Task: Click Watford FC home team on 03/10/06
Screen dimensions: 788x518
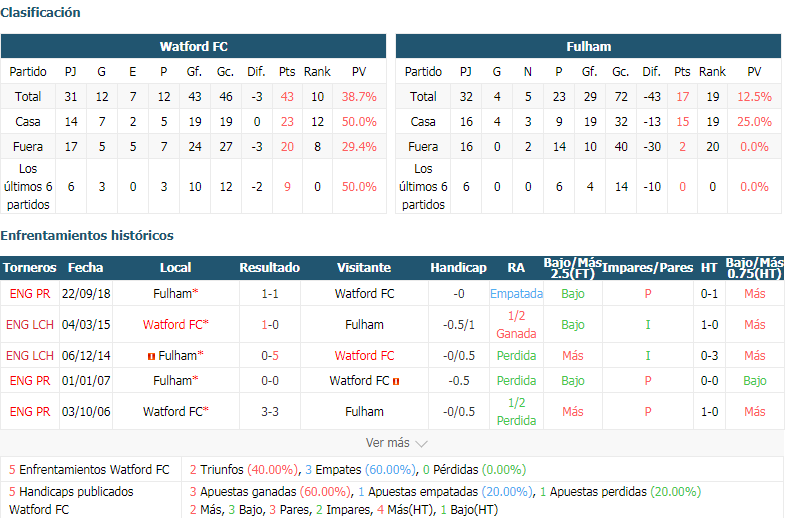Action: click(x=172, y=411)
